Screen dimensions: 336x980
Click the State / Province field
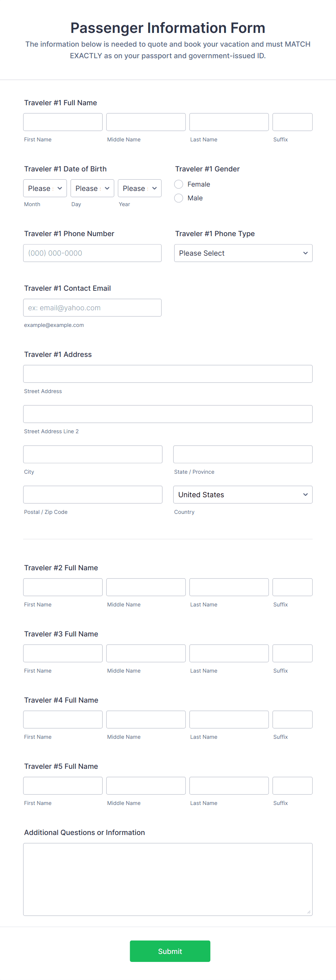pos(242,454)
